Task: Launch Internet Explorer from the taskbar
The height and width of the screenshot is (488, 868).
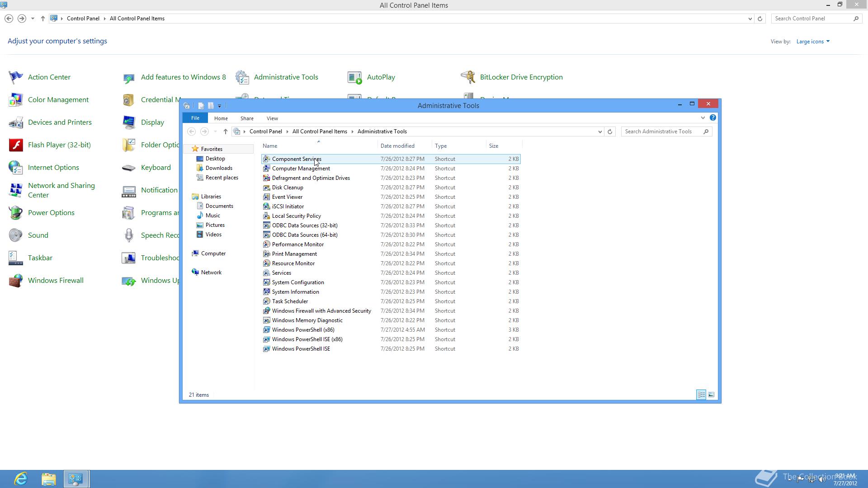Action: coord(21,479)
